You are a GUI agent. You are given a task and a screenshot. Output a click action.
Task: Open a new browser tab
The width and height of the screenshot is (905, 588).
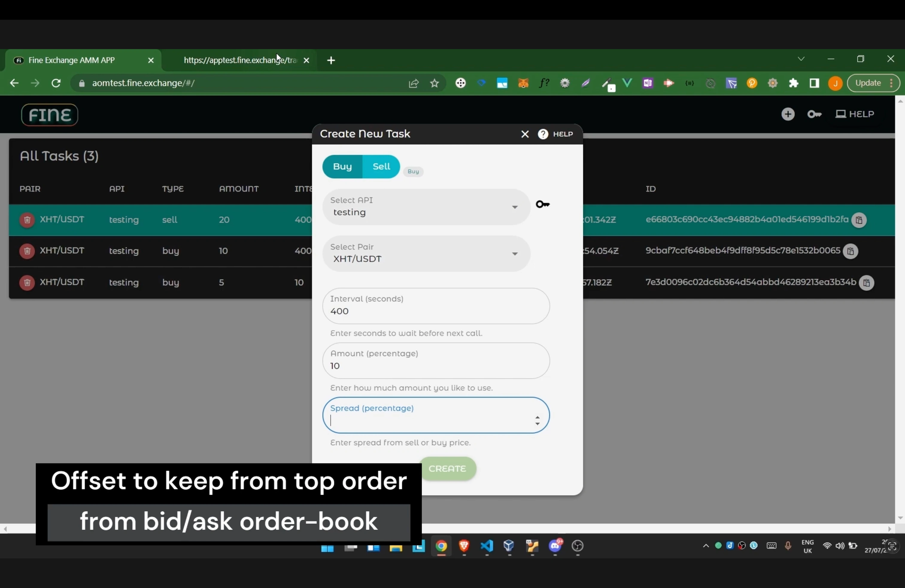coord(331,60)
